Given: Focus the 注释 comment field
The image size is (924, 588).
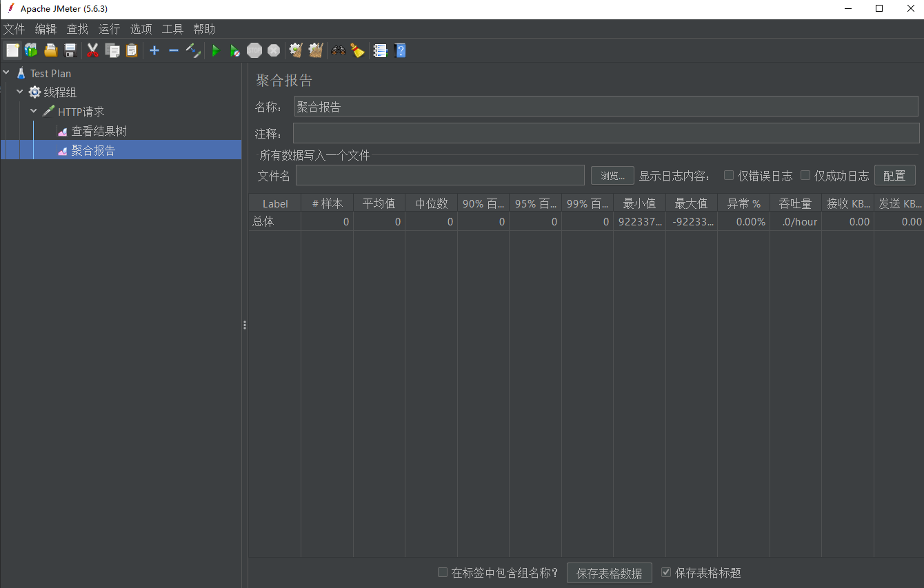Looking at the screenshot, I should pyautogui.click(x=606, y=133).
